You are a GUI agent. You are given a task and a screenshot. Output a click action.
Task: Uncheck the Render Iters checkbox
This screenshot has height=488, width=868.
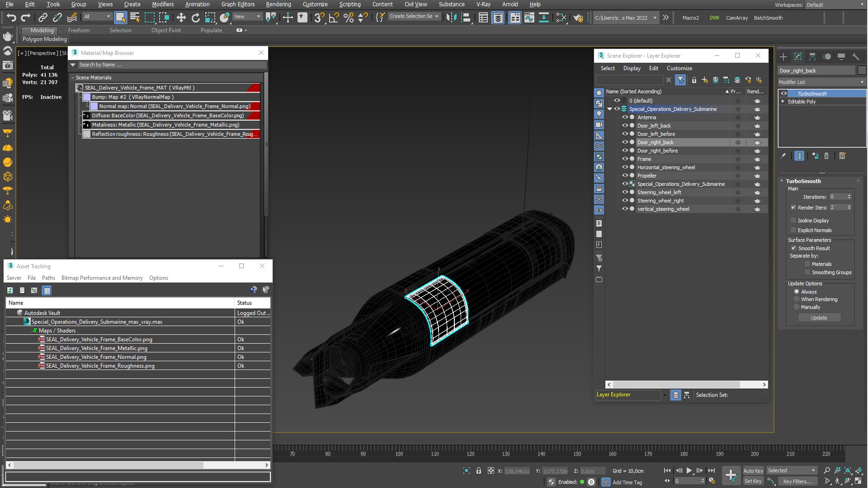793,207
